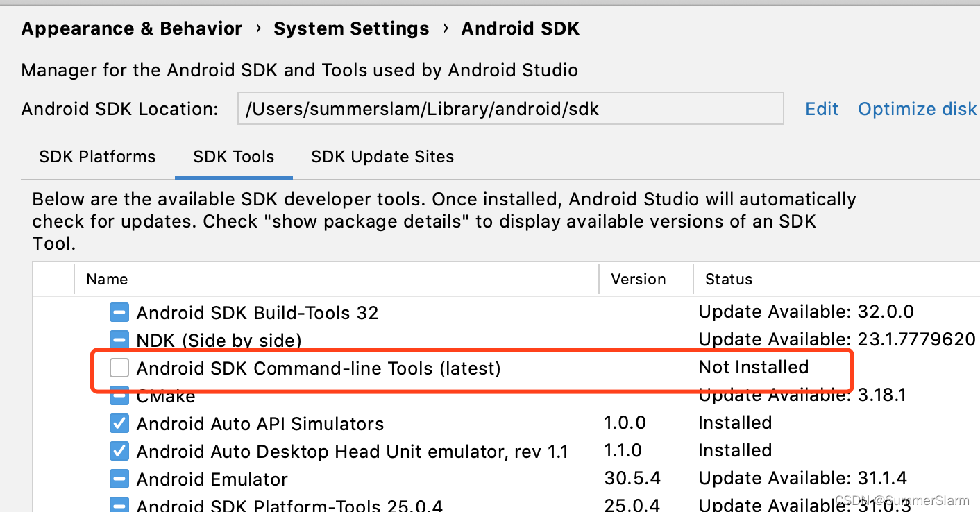Select Android Emulator row text
The image size is (980, 512).
point(212,479)
